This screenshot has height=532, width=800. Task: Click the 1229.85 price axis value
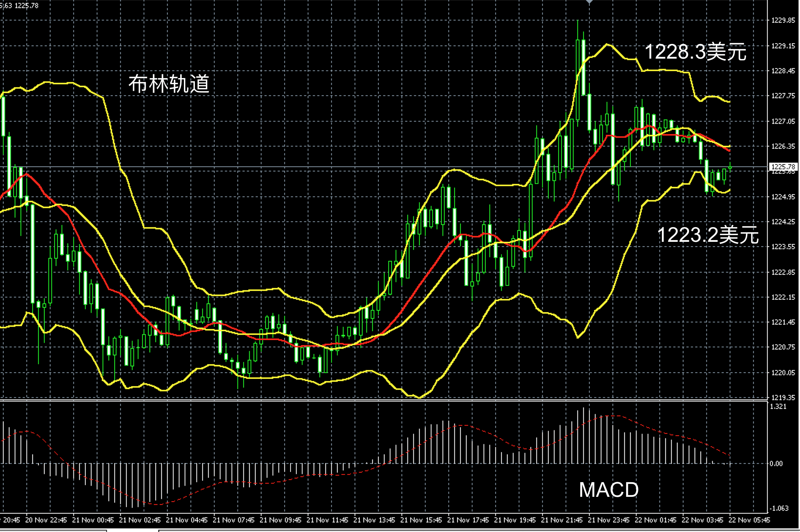click(783, 21)
